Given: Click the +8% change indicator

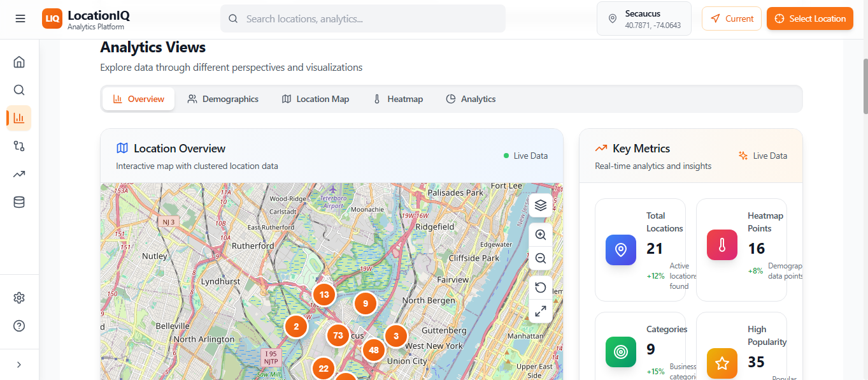Looking at the screenshot, I should (755, 270).
